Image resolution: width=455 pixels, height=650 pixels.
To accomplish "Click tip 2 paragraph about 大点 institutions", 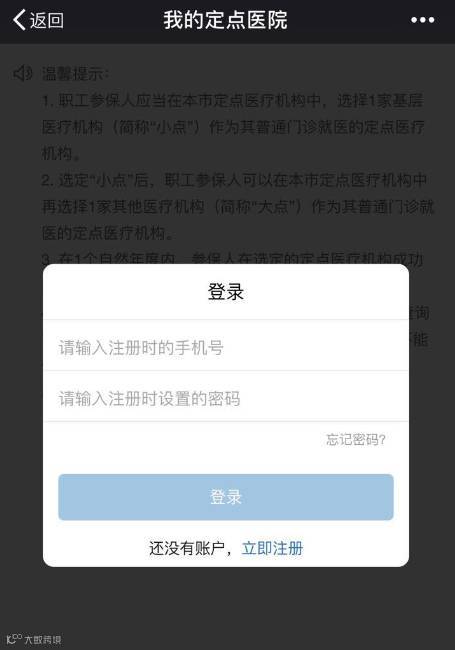I will [238, 206].
